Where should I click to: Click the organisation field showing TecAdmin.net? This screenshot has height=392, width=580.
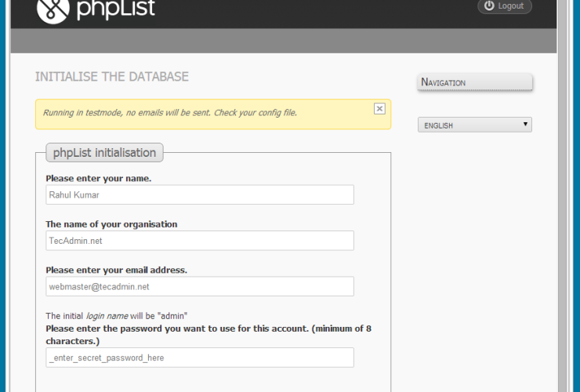click(x=200, y=241)
